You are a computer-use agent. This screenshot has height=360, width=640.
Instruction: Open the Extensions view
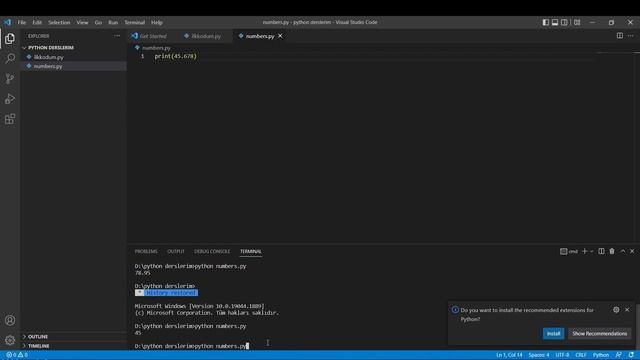point(10,119)
